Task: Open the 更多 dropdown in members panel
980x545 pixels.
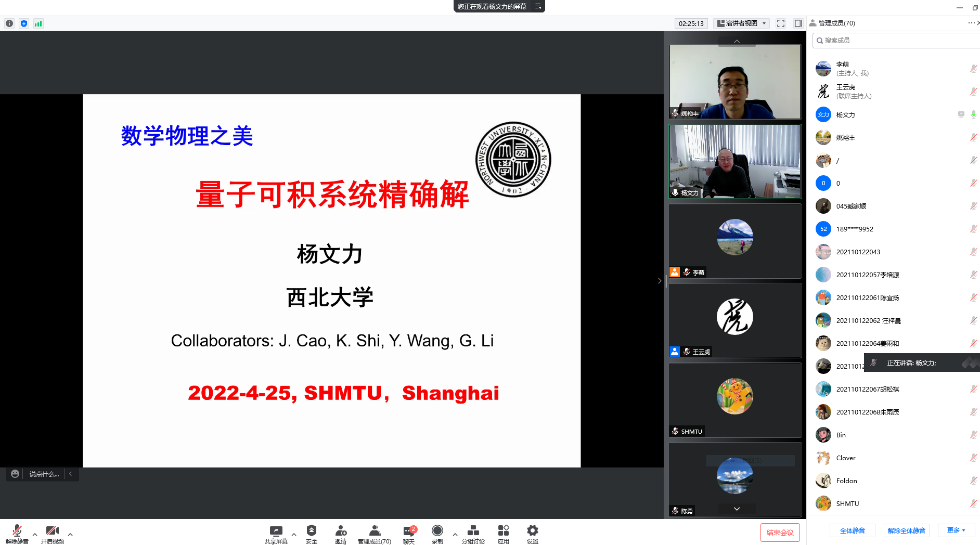Action: [x=956, y=530]
